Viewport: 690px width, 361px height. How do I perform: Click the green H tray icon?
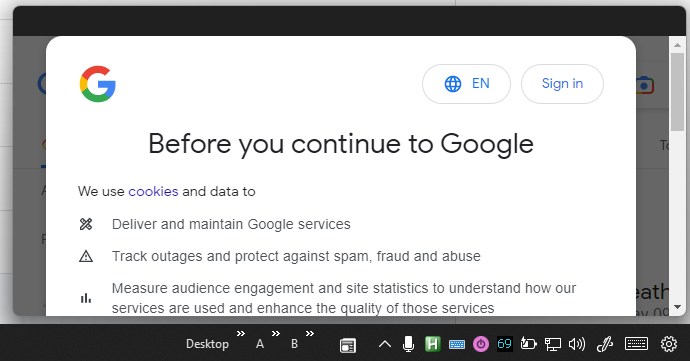click(x=433, y=344)
